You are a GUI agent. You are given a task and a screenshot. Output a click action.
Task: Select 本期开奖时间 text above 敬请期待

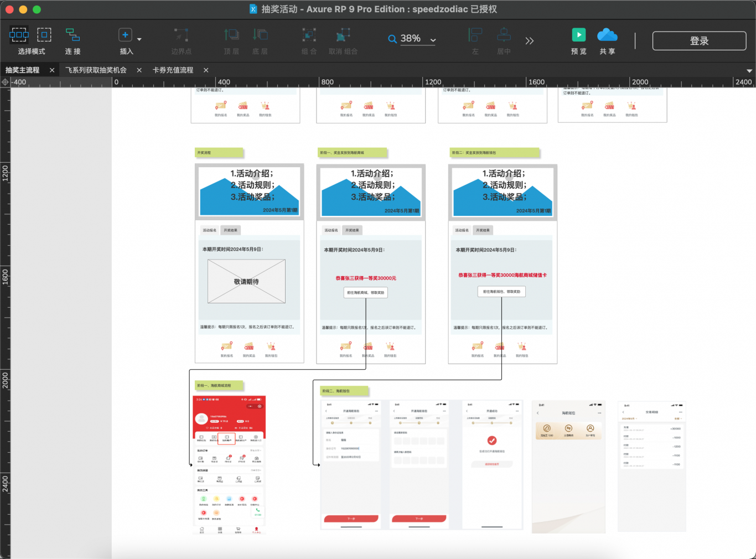click(x=232, y=250)
